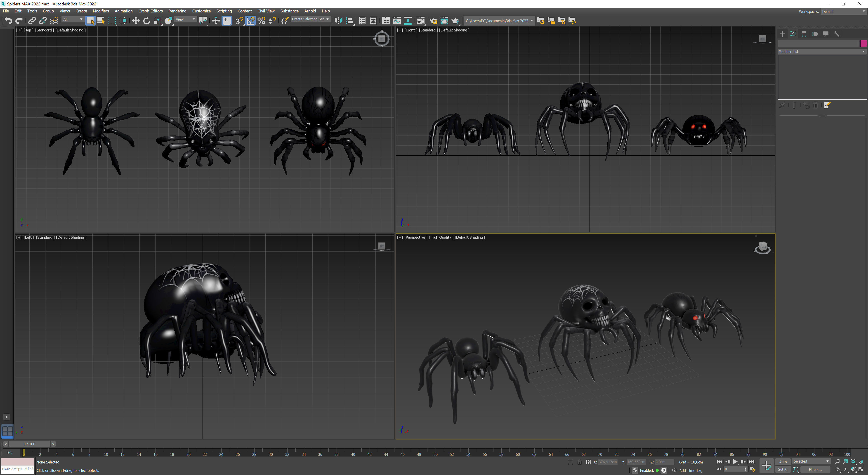Viewport: 868px width, 475px height.
Task: Click the Perspective viewport ViewCube
Action: click(762, 248)
